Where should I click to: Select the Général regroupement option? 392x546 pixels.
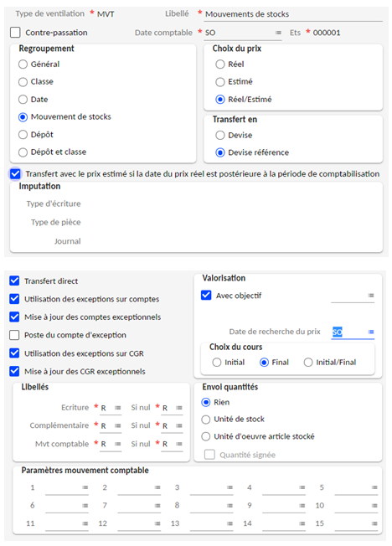[x=23, y=64]
